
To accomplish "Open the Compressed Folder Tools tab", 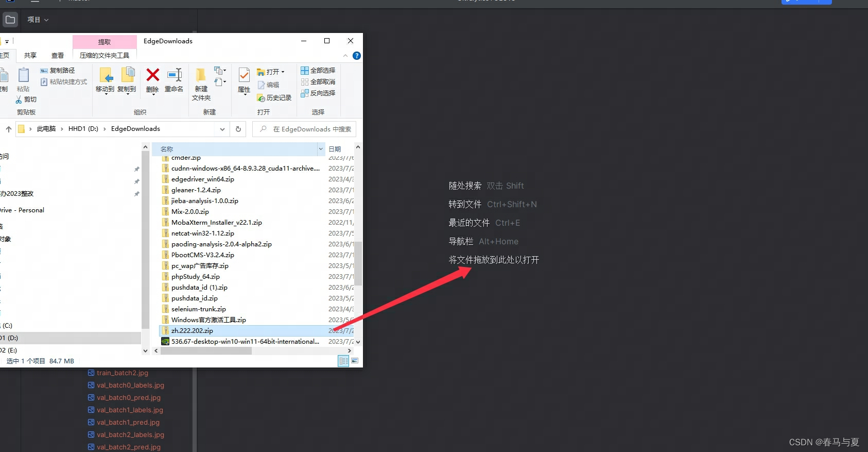I will pyautogui.click(x=105, y=56).
